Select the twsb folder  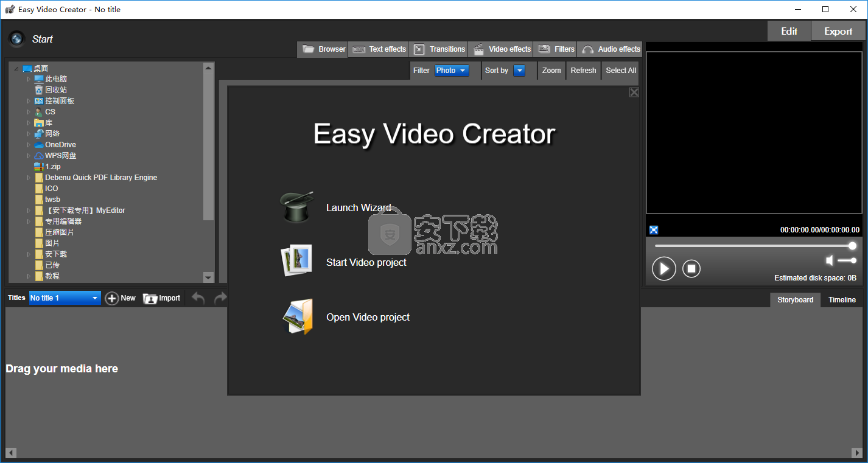(x=47, y=200)
